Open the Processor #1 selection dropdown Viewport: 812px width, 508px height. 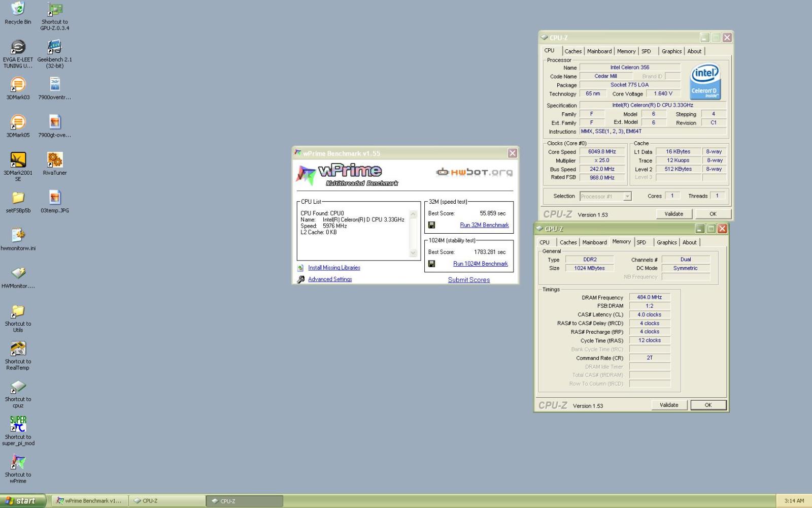click(x=605, y=196)
